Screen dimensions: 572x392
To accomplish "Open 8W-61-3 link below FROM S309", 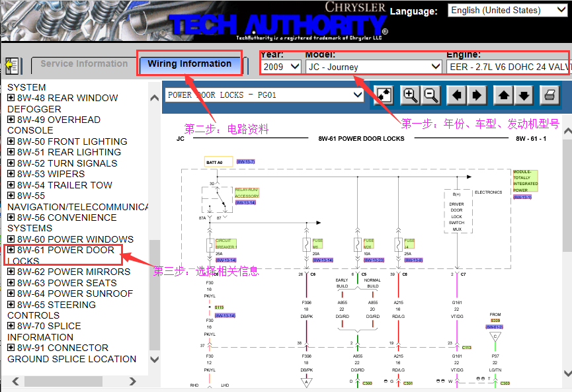I will pyautogui.click(x=494, y=327).
